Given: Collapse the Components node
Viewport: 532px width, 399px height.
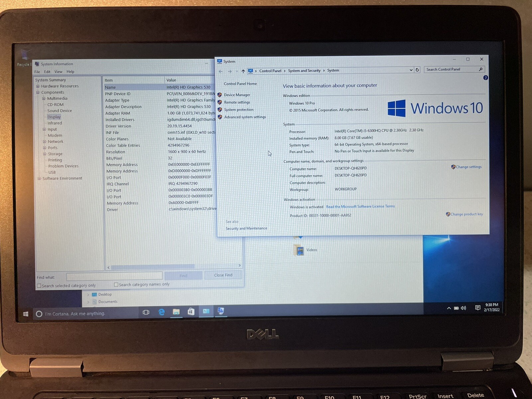Looking at the screenshot, I should click(38, 92).
